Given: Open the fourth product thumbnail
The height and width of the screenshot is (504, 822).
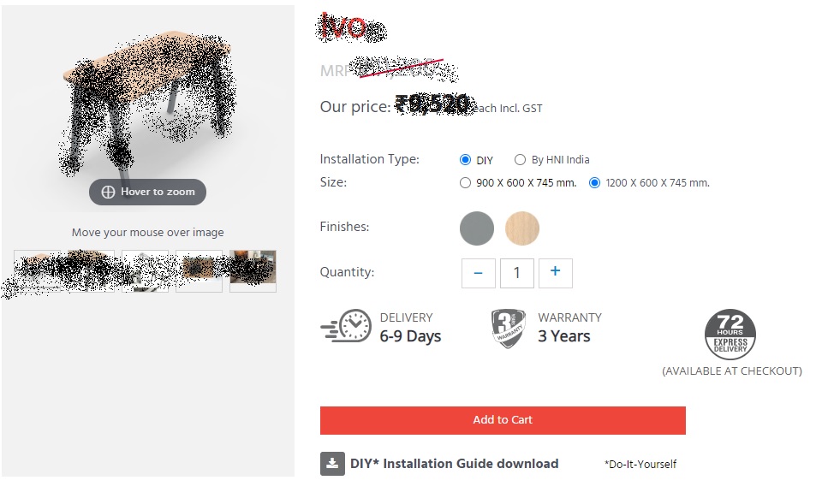Looking at the screenshot, I should [199, 271].
